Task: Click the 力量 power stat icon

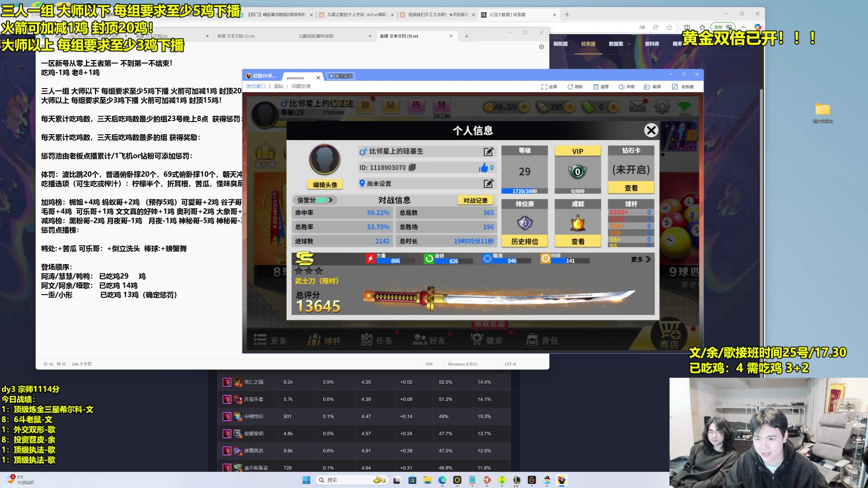Action: (370, 258)
